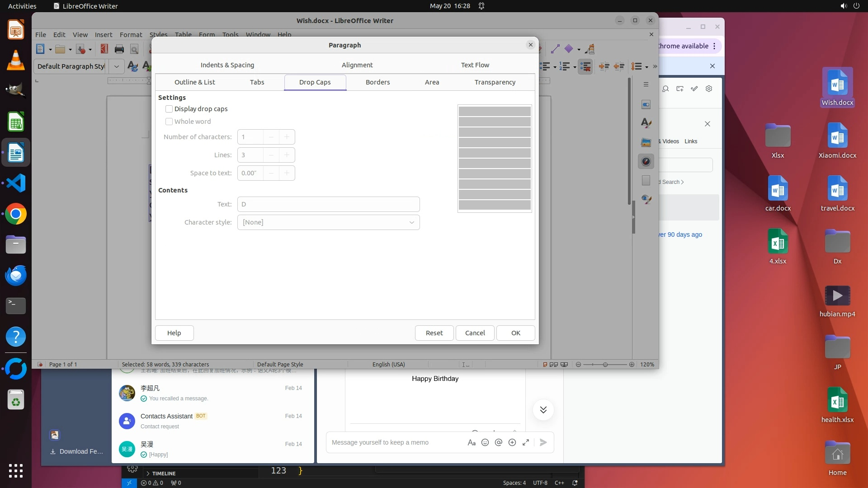868x488 pixels.
Task: Open the sidebar Properties panel icon
Action: [646, 104]
